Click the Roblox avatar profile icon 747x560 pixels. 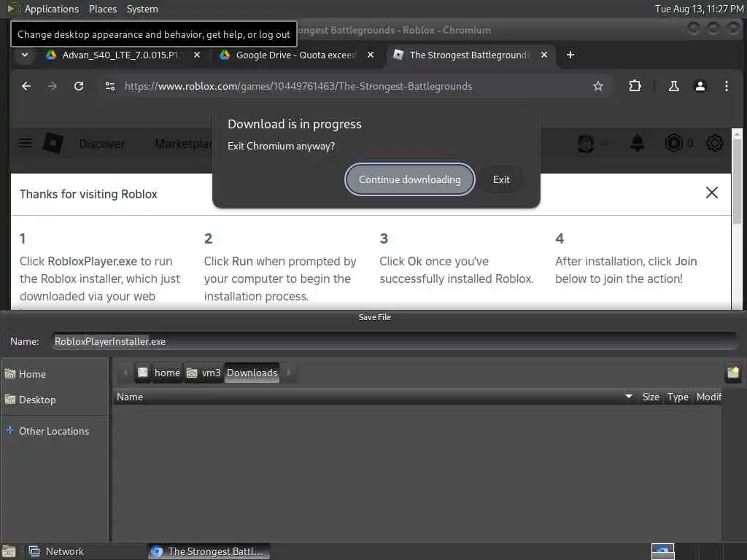click(x=586, y=143)
